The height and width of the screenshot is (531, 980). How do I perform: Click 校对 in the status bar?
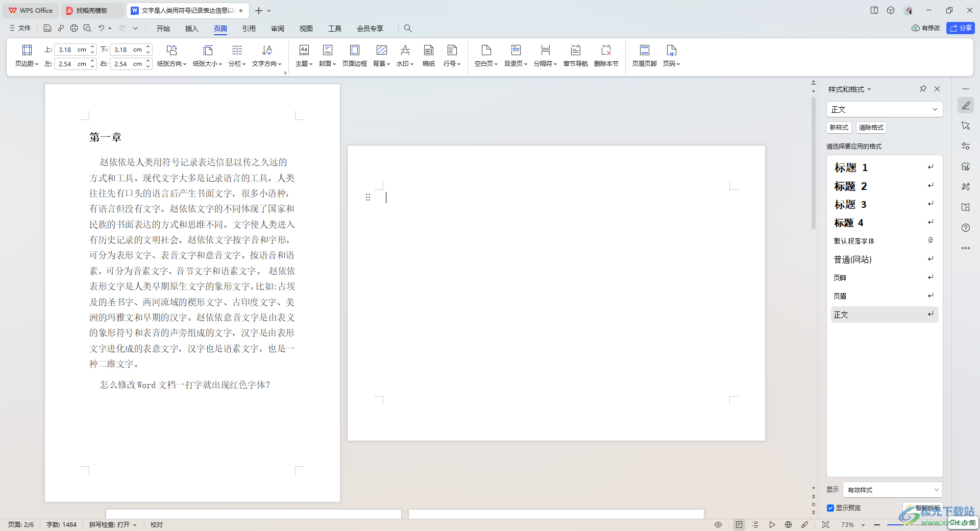157,524
